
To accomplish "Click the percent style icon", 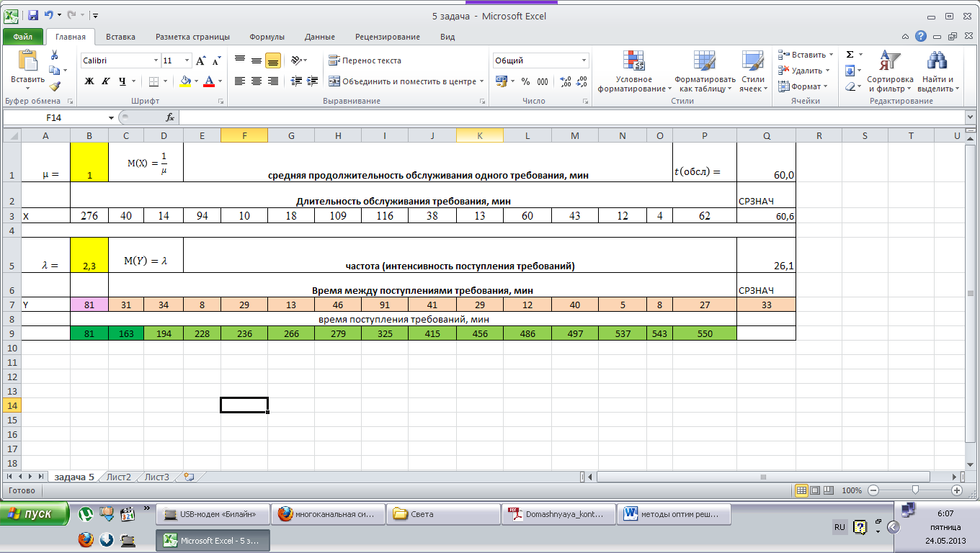I will [525, 81].
